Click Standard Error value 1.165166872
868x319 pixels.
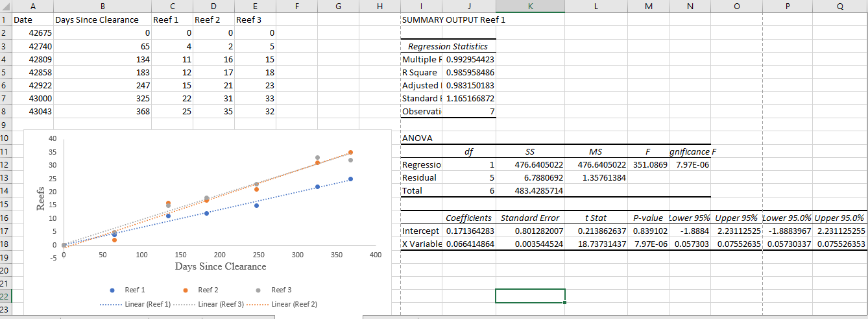pyautogui.click(x=470, y=99)
